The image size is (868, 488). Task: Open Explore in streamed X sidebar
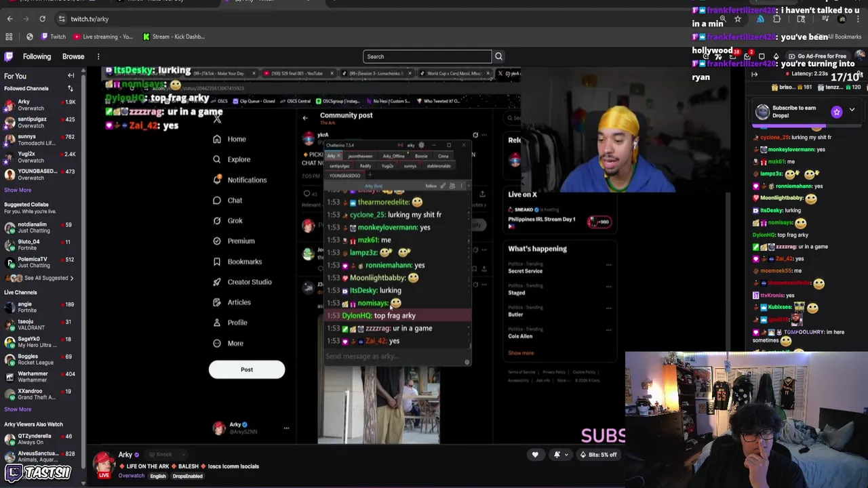tap(231, 159)
